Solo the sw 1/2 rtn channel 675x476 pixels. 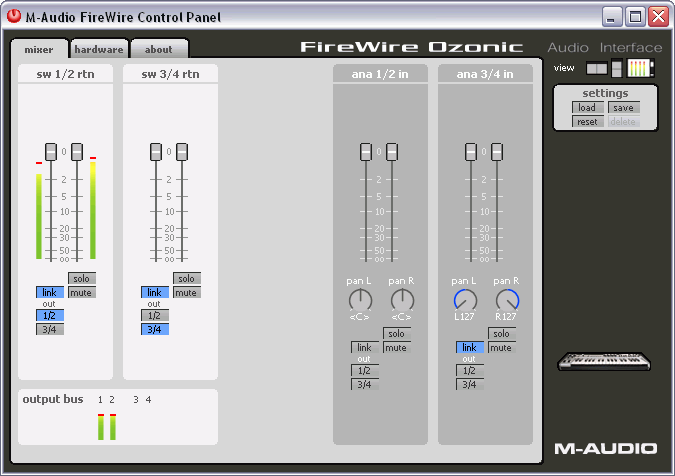coord(81,278)
